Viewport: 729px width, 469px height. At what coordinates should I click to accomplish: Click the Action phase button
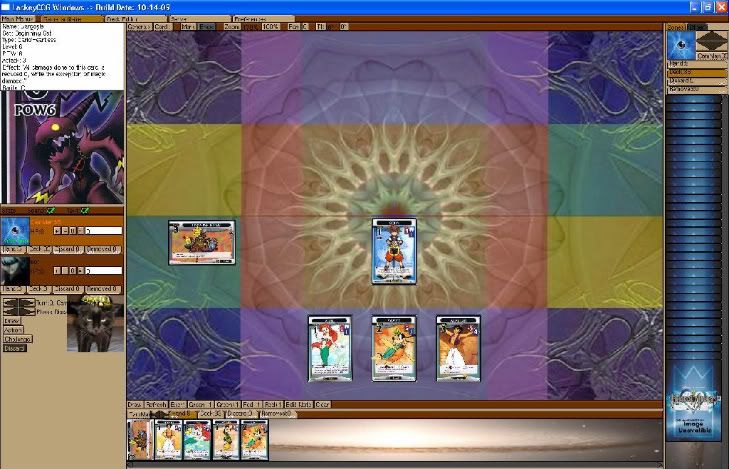pyautogui.click(x=13, y=330)
